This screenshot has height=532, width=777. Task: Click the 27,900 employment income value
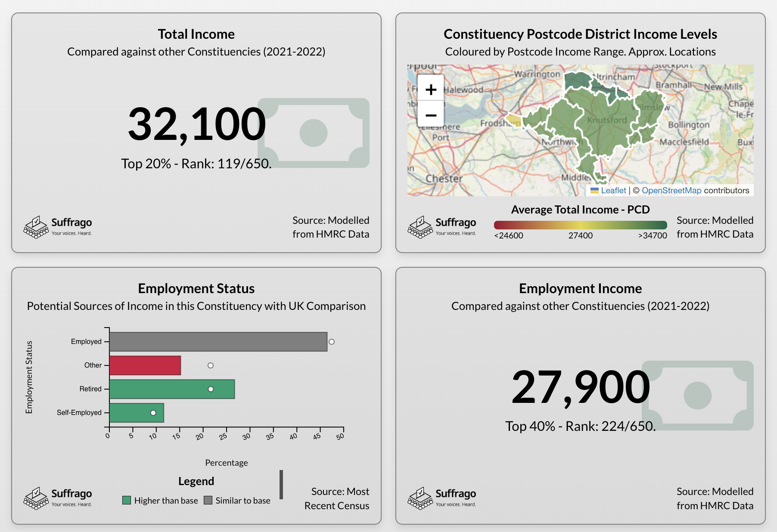[581, 387]
